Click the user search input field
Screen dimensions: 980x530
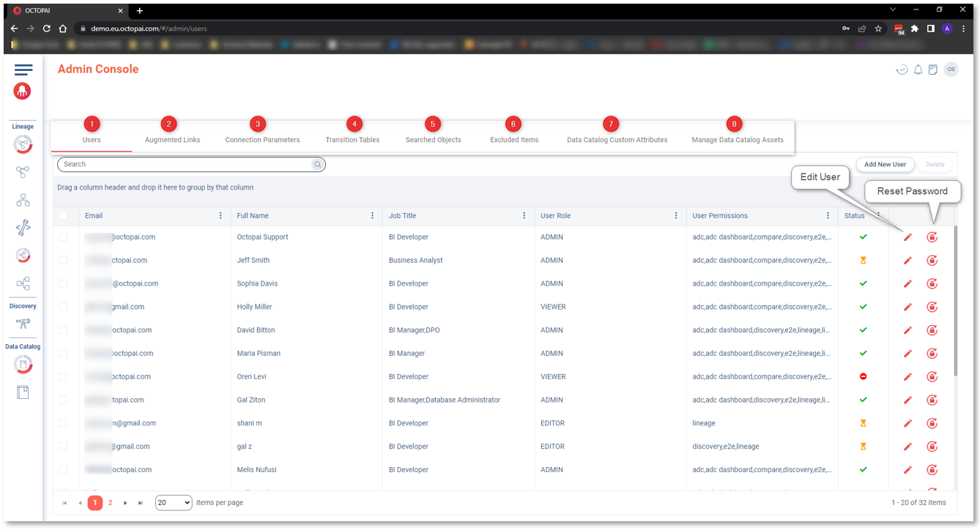pos(187,165)
